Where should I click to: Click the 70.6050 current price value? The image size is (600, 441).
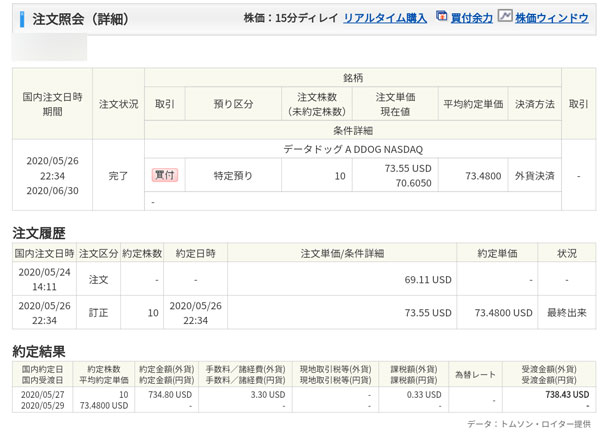point(410,183)
